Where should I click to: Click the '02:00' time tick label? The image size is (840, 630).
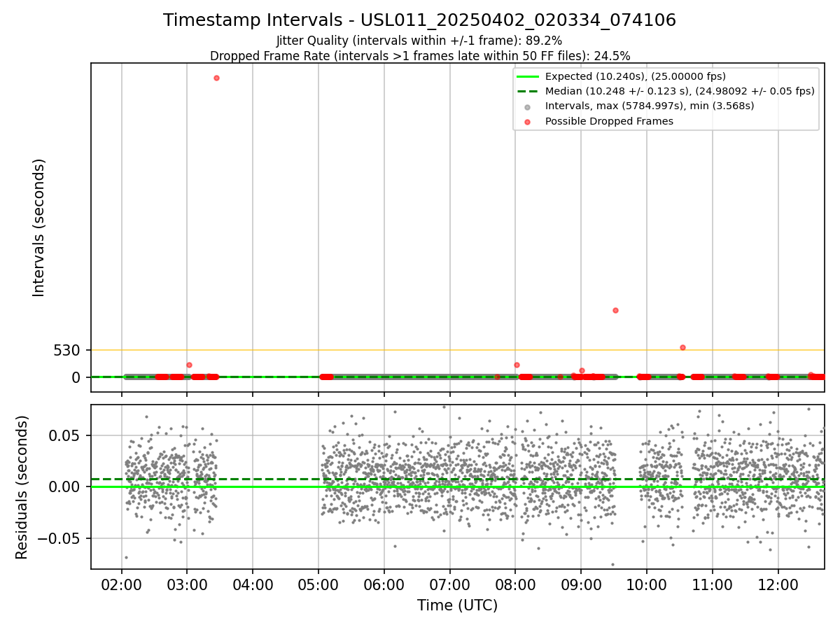[x=122, y=585]
